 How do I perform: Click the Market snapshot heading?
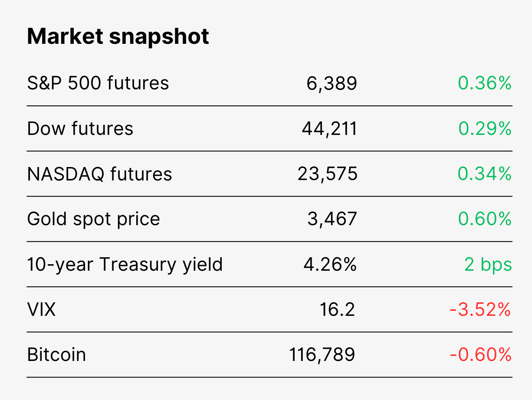118,37
